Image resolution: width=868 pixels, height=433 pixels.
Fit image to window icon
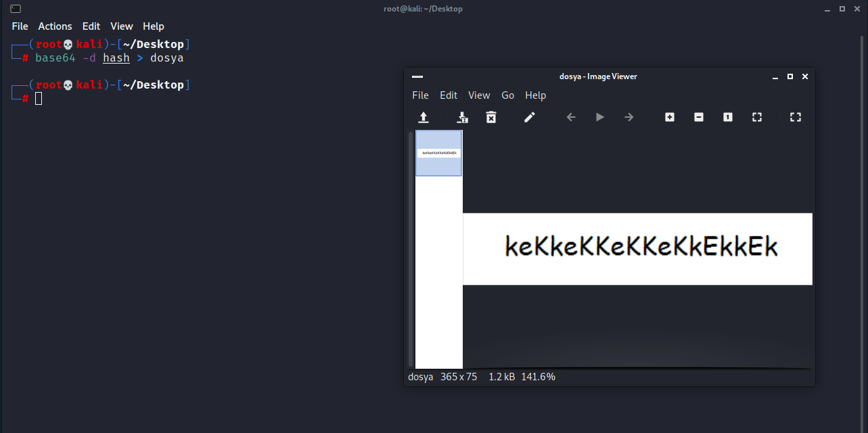click(757, 117)
